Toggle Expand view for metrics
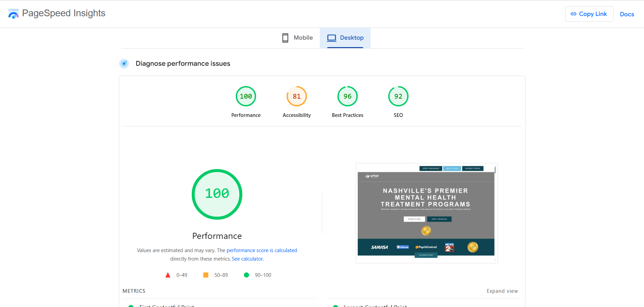Image resolution: width=644 pixels, height=307 pixels. point(502,291)
